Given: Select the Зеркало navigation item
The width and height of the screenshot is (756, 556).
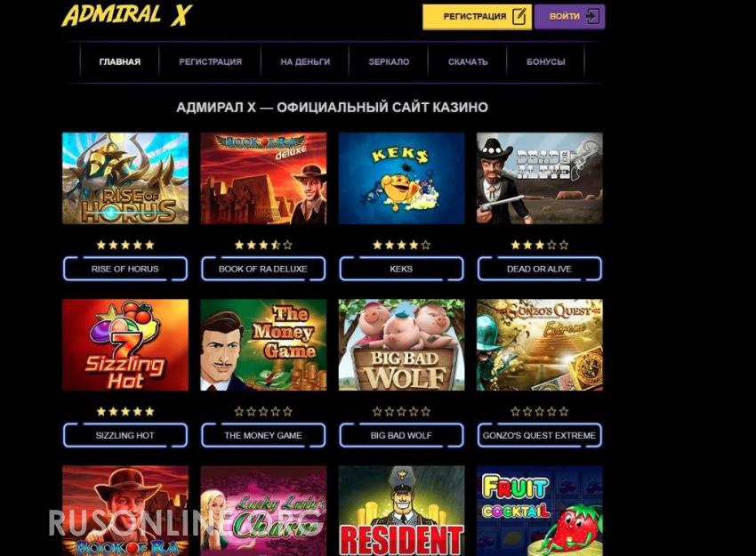Looking at the screenshot, I should (389, 61).
